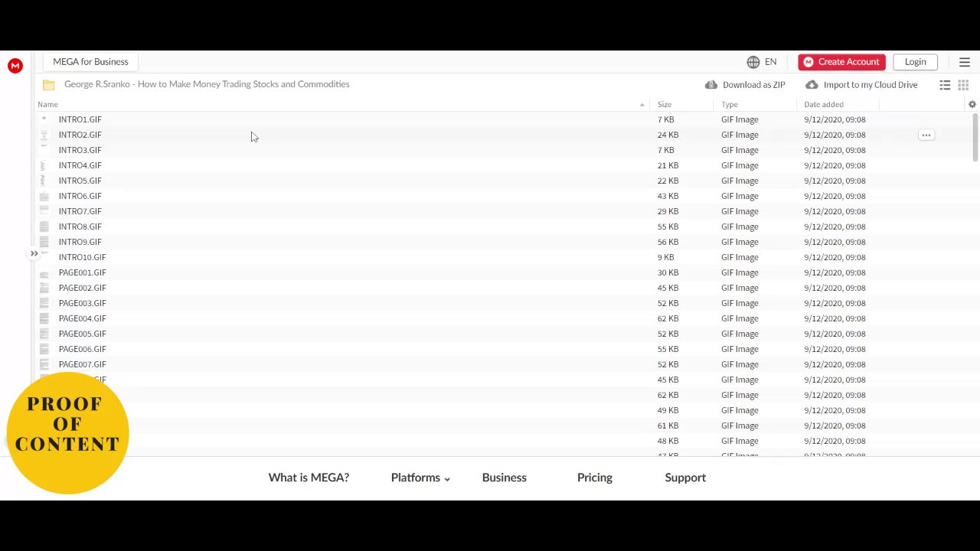Click the PAGE006.GIF file thumbnail icon
Screen dimensions: 980x551
click(44, 349)
